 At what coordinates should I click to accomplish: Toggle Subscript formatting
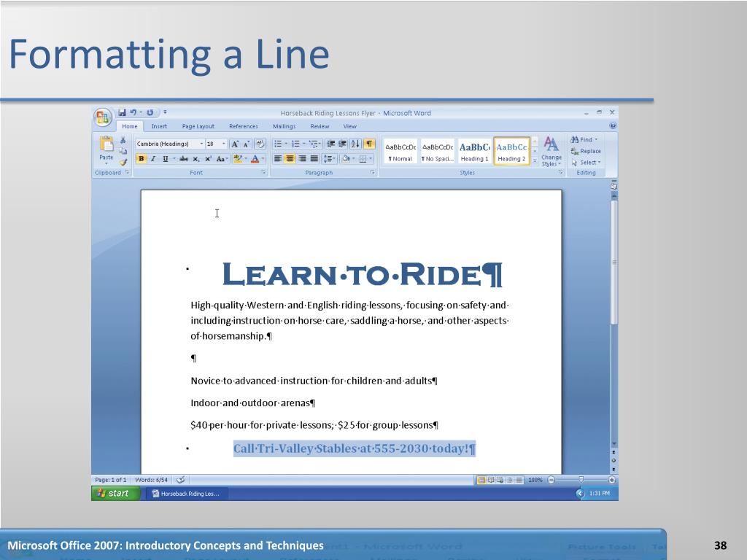[196, 158]
